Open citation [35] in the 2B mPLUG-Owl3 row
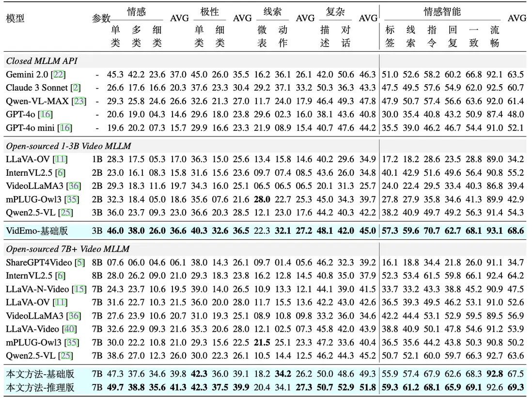The height and width of the screenshot is (398, 532). 72,199
